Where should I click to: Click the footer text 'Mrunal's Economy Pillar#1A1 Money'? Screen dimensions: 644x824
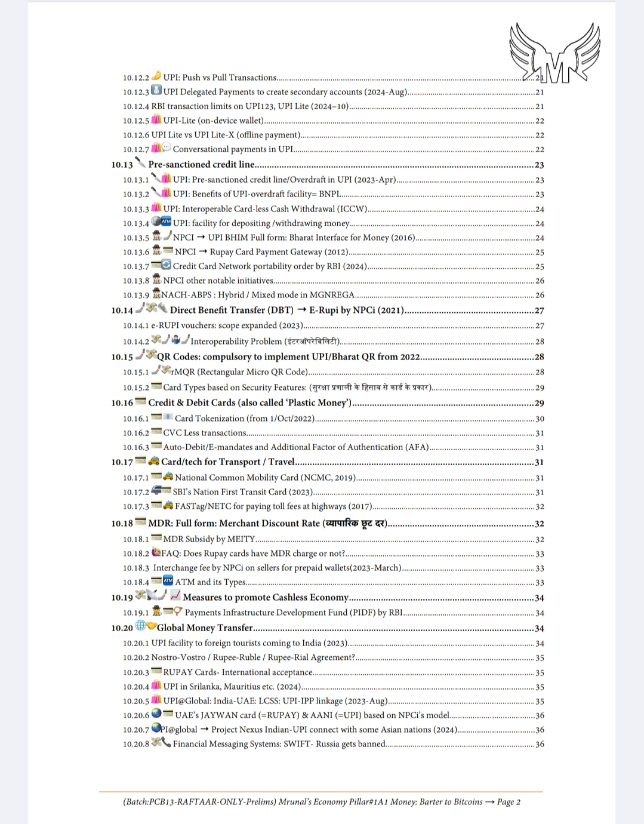tap(347, 802)
